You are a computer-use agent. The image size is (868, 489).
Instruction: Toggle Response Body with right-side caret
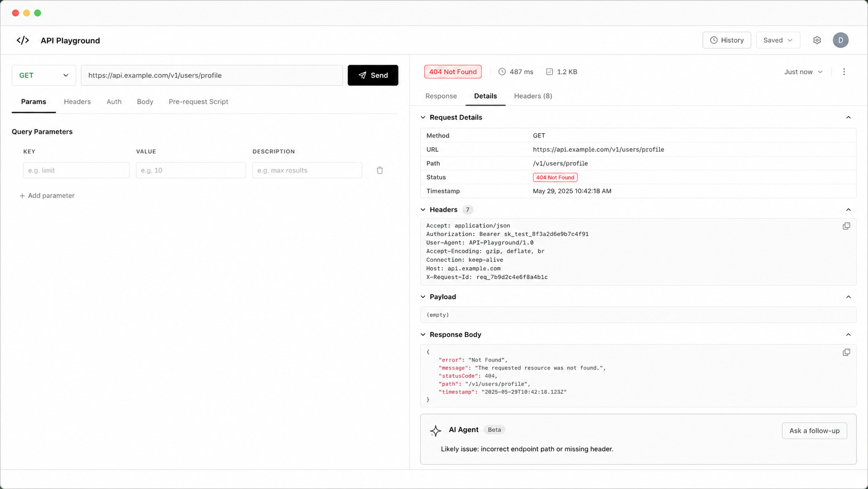pyautogui.click(x=848, y=335)
